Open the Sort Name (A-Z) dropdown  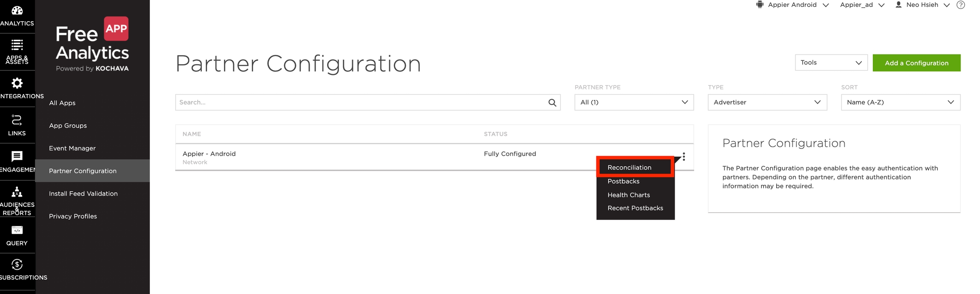click(900, 103)
